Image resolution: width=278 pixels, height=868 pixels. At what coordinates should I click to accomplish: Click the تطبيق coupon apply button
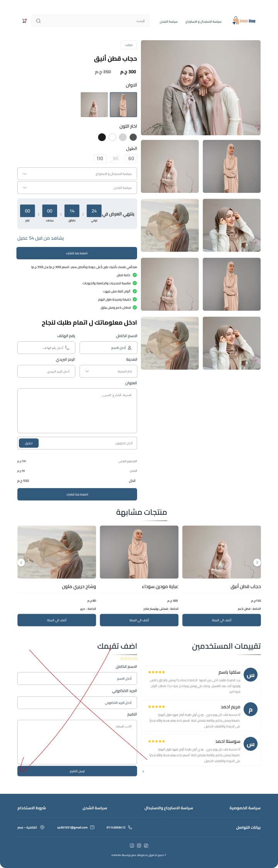[29, 443]
